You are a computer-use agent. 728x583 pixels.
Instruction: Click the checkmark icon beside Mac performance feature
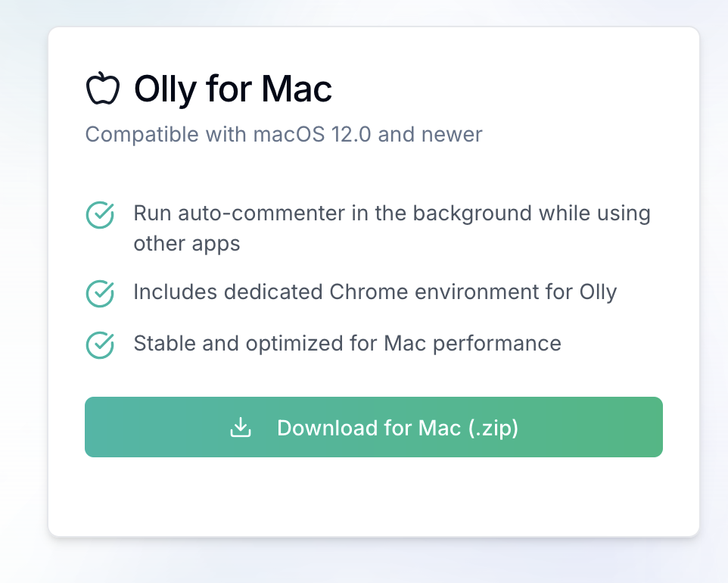(100, 344)
